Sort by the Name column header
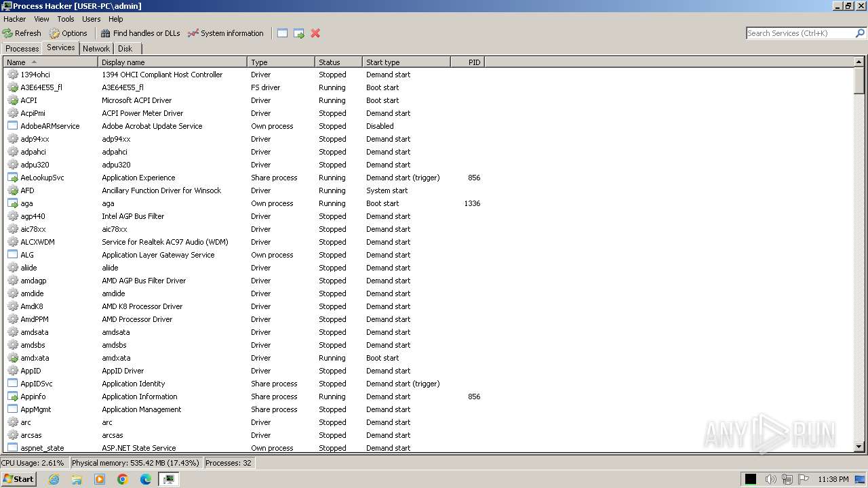 (x=51, y=62)
